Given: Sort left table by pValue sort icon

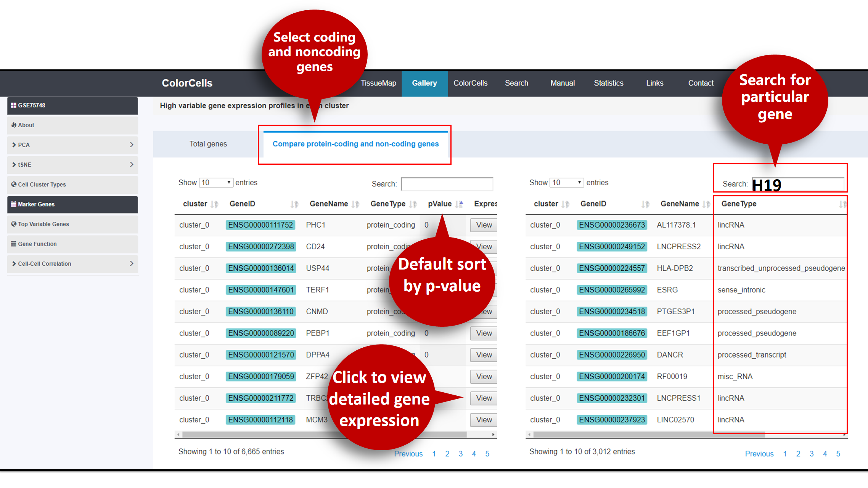Looking at the screenshot, I should 459,204.
